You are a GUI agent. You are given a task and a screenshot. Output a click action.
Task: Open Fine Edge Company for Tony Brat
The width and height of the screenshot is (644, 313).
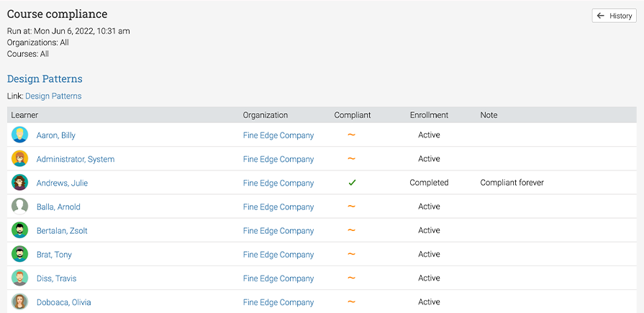point(278,255)
